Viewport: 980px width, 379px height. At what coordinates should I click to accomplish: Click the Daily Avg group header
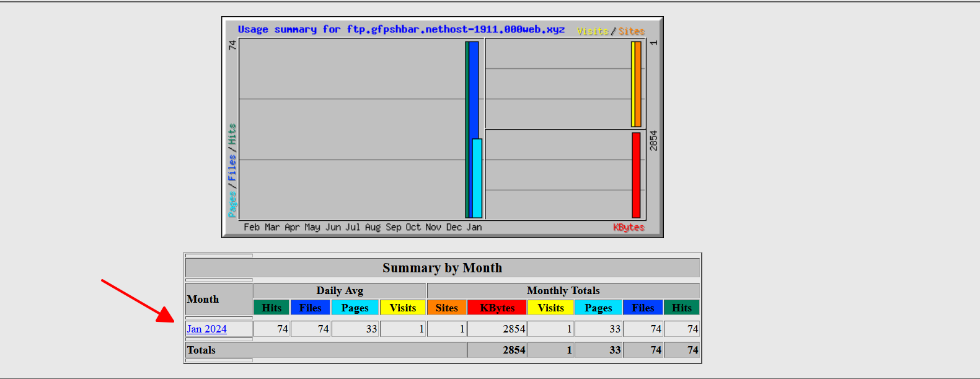tap(340, 290)
